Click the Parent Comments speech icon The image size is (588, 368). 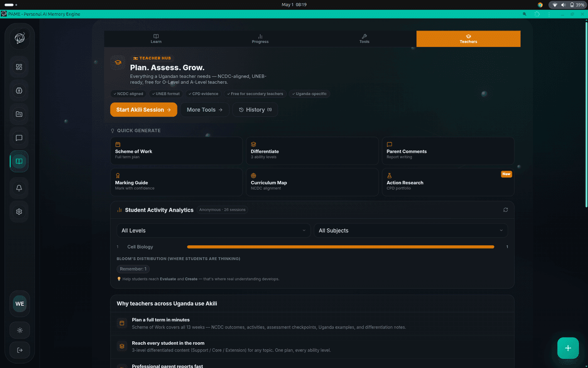(x=389, y=144)
